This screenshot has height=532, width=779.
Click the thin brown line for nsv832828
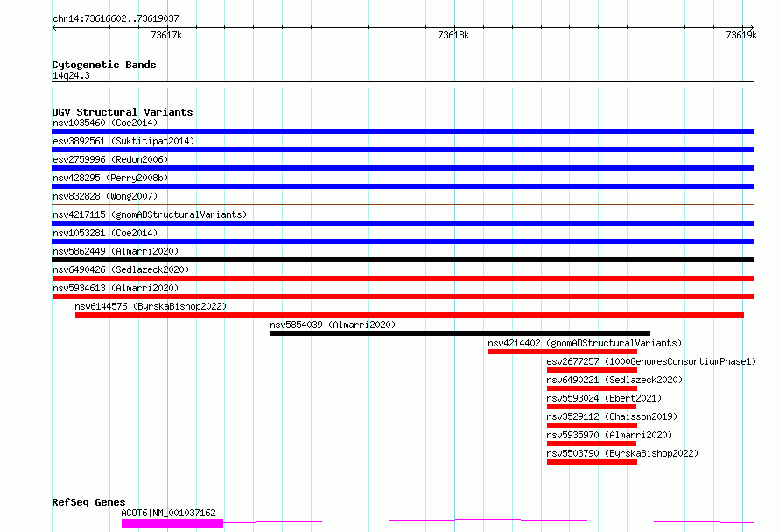pos(403,204)
